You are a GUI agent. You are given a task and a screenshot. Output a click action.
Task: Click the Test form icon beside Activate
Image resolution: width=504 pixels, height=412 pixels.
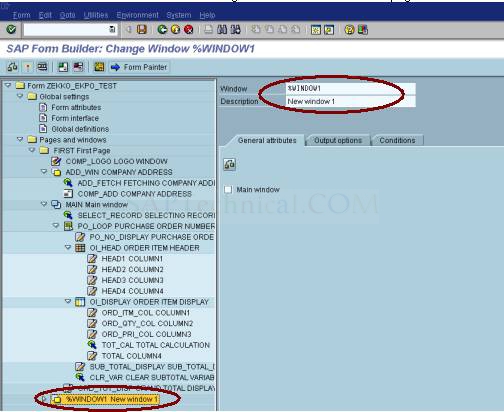point(42,67)
